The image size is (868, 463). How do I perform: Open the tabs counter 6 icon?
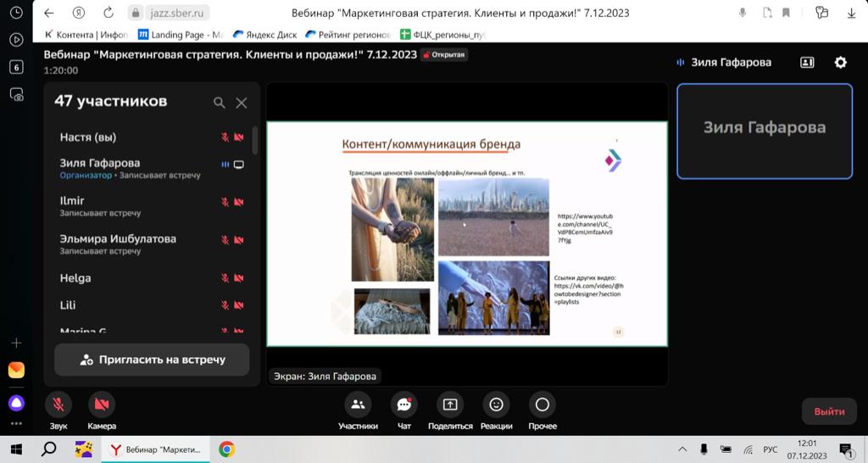coord(17,67)
